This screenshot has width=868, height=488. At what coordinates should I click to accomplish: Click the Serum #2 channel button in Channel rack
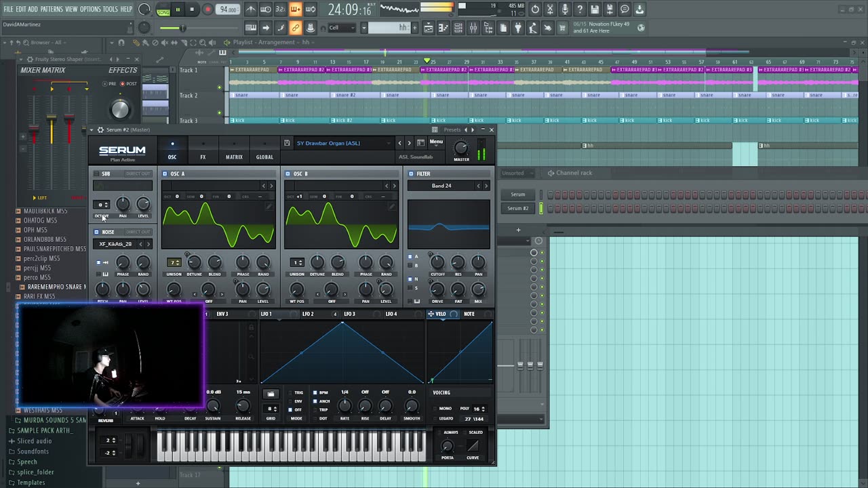(x=518, y=208)
